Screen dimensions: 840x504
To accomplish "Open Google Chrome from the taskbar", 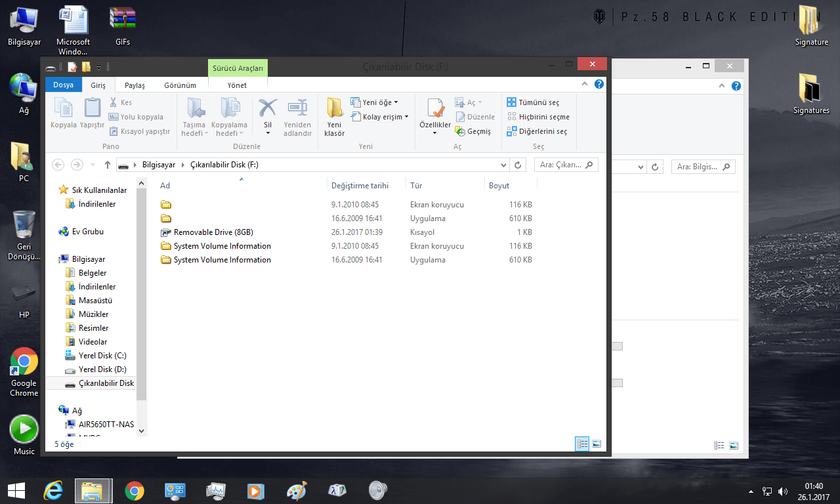I will [135, 491].
